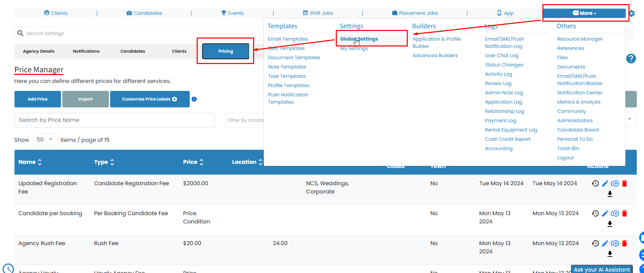Sort the table by Price column
644x273 pixels.
[x=193, y=162]
